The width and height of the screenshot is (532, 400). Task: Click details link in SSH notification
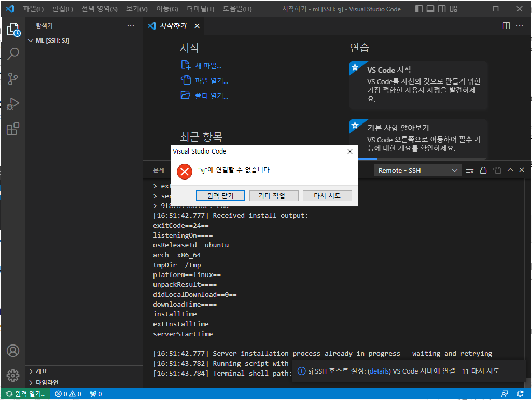pyautogui.click(x=380, y=371)
